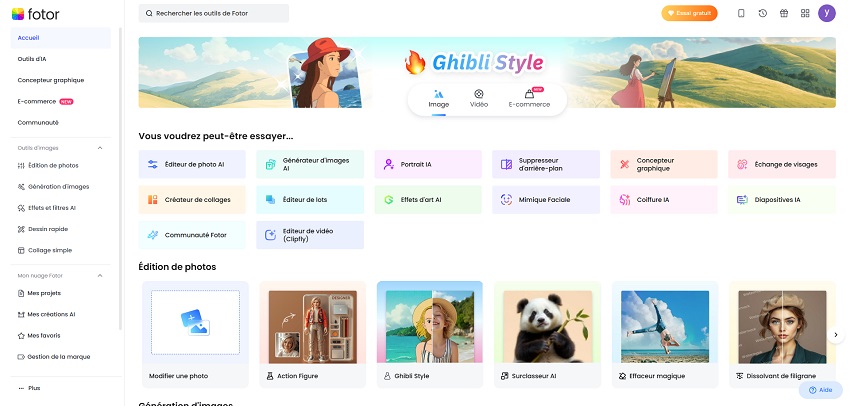The height and width of the screenshot is (406, 850).
Task: Switch to the E-commerce banner tab
Action: click(529, 99)
